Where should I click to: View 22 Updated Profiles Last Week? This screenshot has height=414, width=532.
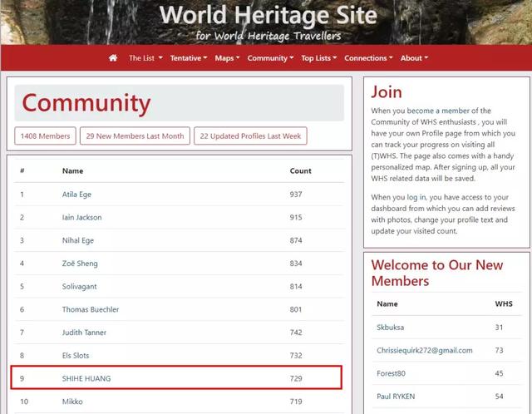(x=250, y=136)
